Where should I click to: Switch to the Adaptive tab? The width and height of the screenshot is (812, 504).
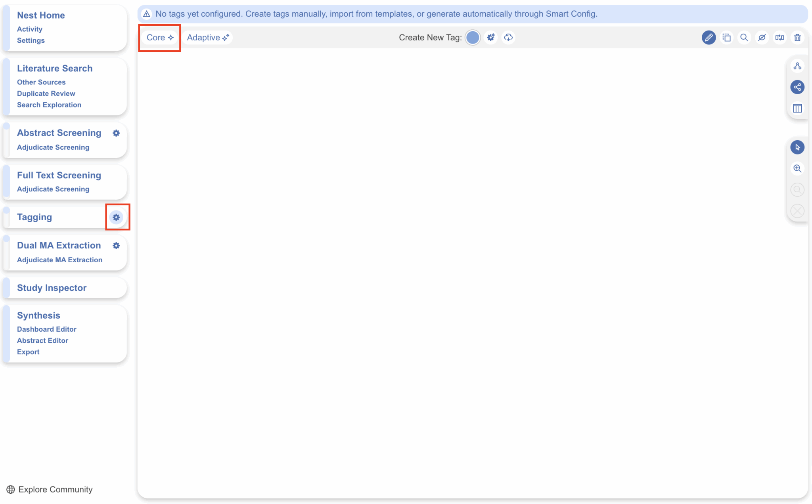(208, 38)
